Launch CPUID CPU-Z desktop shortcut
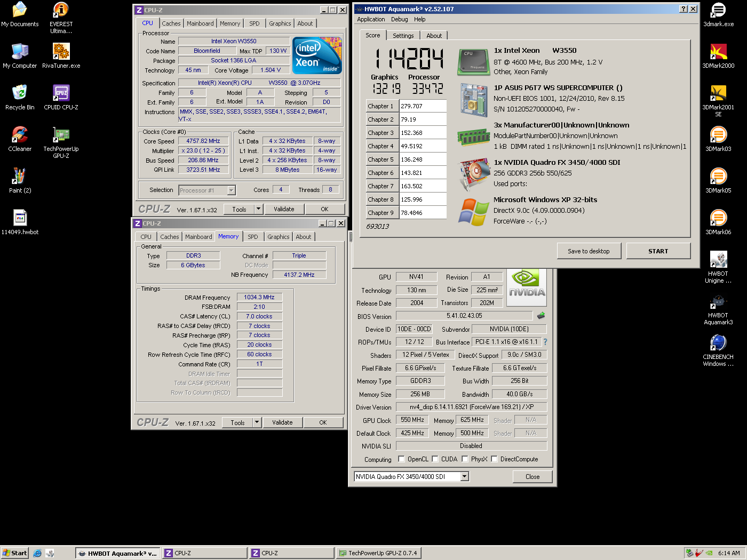Image resolution: width=747 pixels, height=560 pixels. tap(61, 98)
